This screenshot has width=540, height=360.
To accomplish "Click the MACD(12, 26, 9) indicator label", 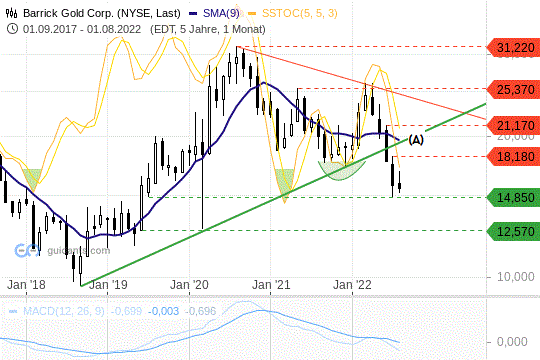I will click(x=64, y=311).
